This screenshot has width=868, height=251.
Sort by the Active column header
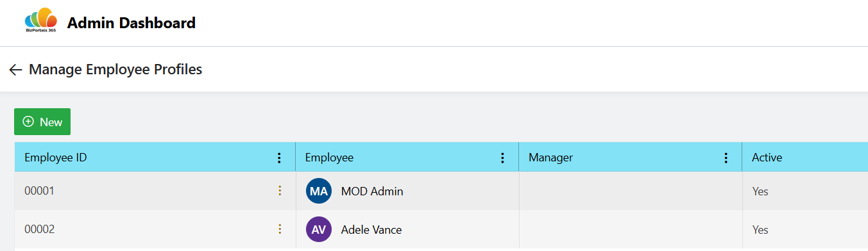click(767, 158)
